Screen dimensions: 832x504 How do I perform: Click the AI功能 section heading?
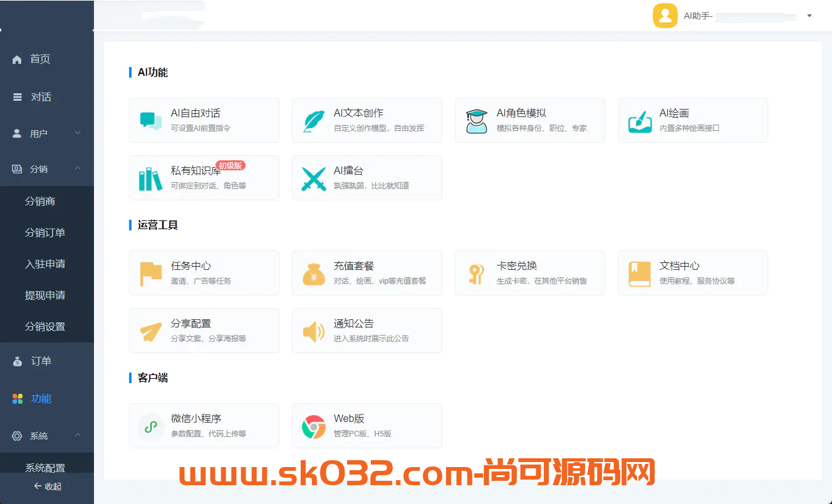coord(153,72)
